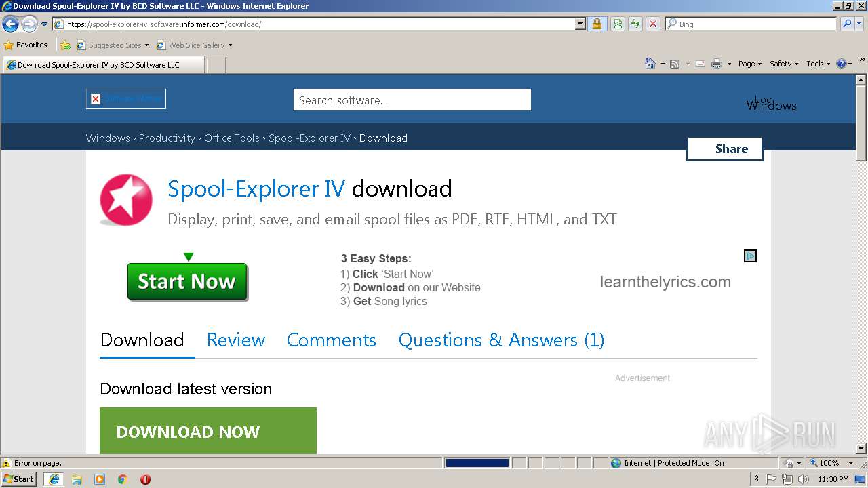Viewport: 868px width, 488px height.
Task: Open the Spool-Explorer IV title link
Action: [256, 188]
